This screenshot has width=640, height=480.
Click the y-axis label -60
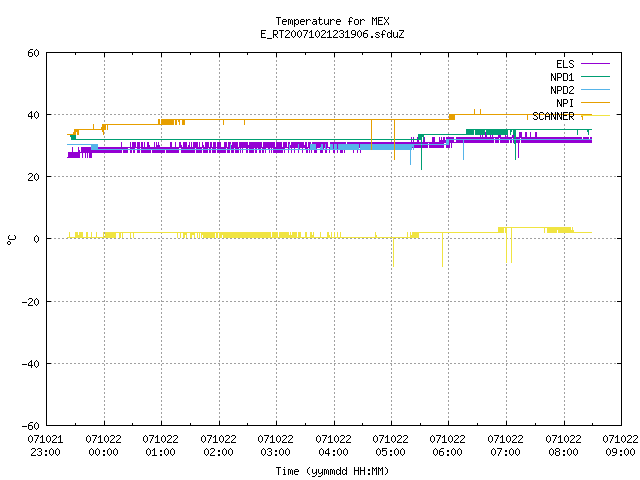31,426
